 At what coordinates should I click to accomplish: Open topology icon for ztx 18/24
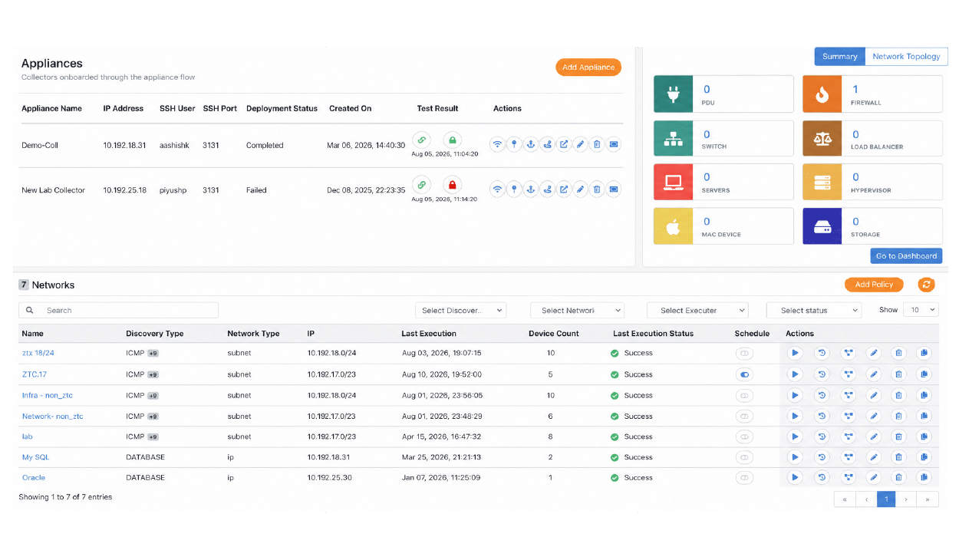[x=848, y=353]
